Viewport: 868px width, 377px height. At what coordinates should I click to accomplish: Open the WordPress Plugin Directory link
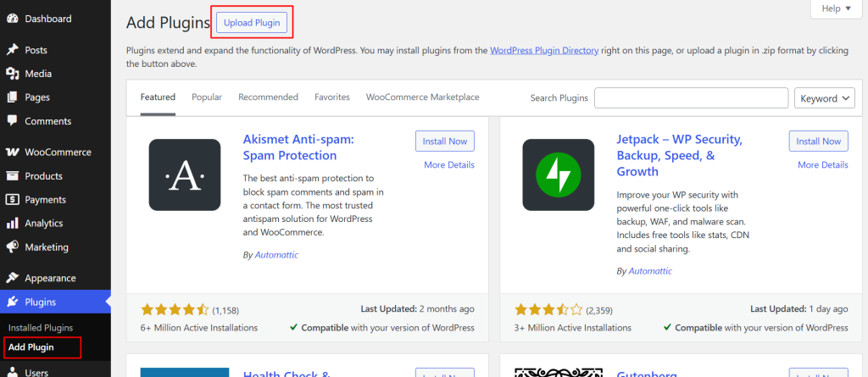pos(544,50)
